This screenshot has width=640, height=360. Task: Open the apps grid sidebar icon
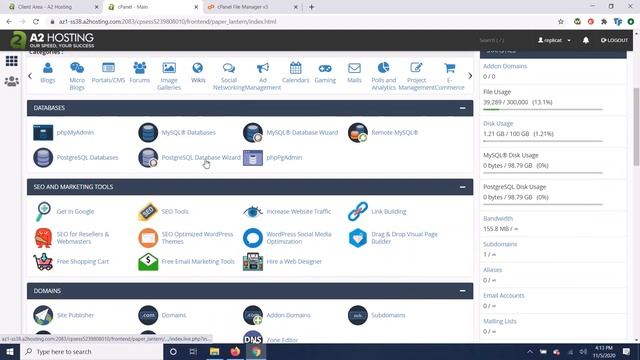[x=11, y=61]
